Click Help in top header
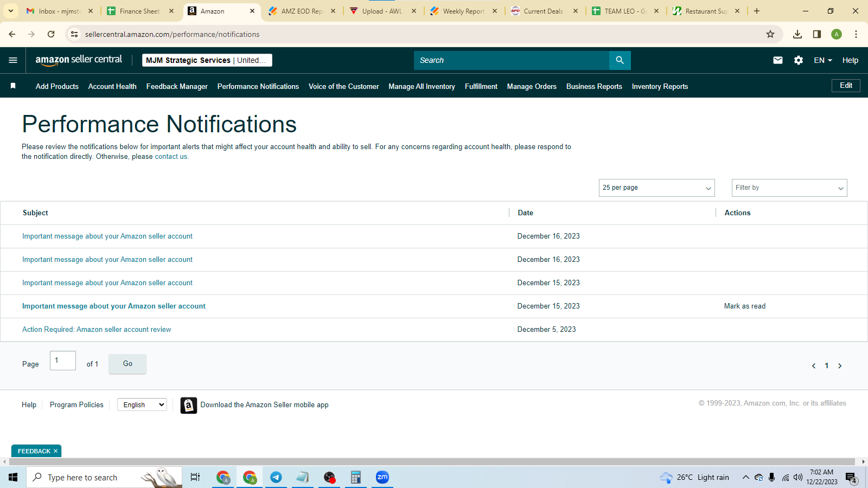 click(850, 60)
